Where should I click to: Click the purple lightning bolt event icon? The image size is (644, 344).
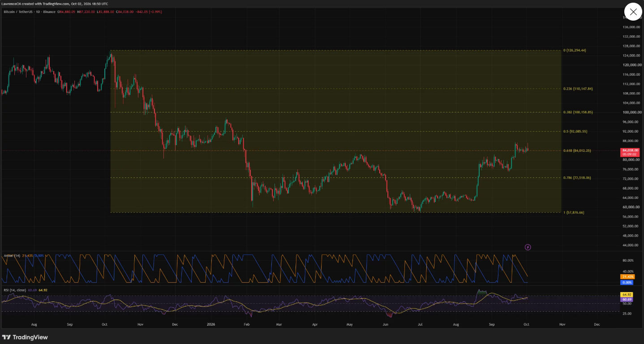pos(528,247)
